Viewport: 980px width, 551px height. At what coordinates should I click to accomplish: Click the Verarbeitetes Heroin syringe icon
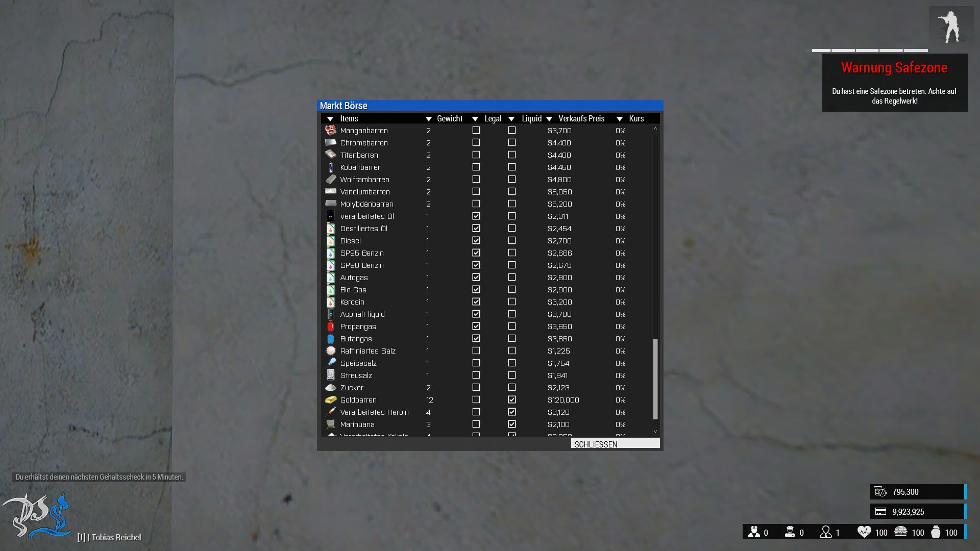[x=331, y=412]
